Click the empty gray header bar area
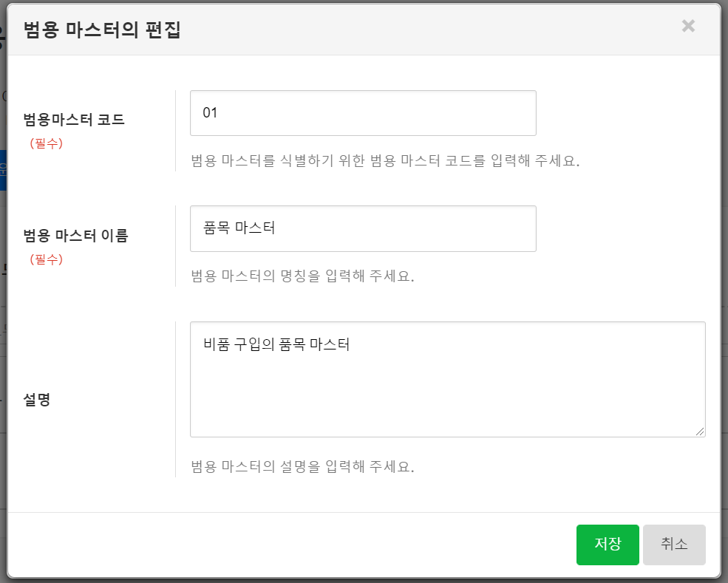The width and height of the screenshot is (728, 583). (443, 30)
